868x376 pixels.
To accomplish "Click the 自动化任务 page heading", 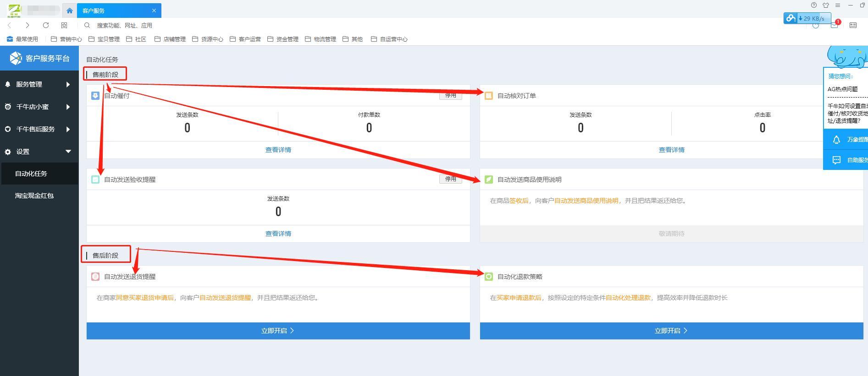I will (102, 60).
